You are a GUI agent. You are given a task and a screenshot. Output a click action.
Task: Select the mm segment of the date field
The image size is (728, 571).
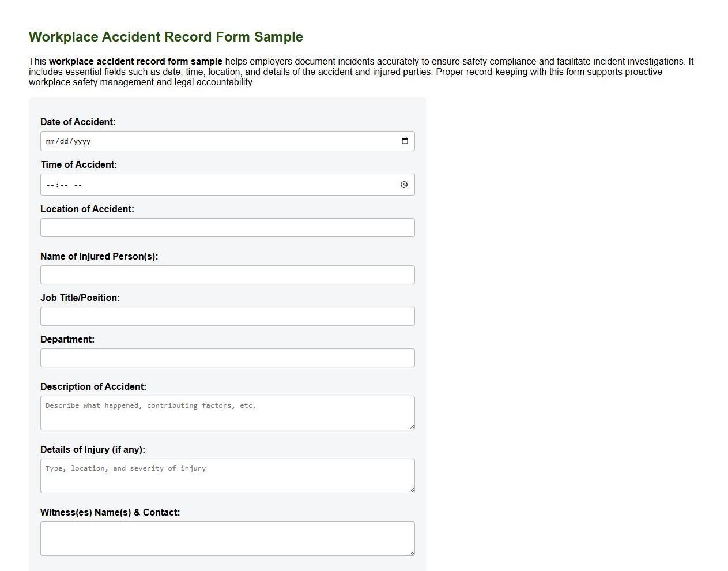coord(49,141)
